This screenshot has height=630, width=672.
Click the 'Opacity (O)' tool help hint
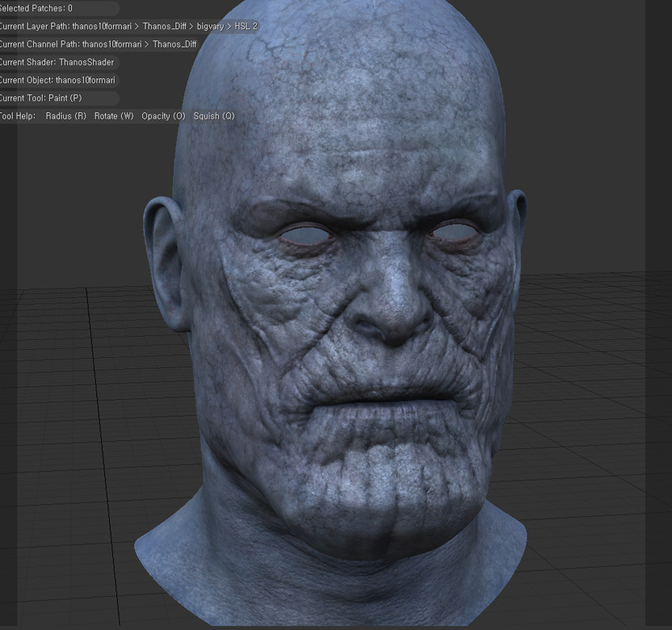(164, 116)
